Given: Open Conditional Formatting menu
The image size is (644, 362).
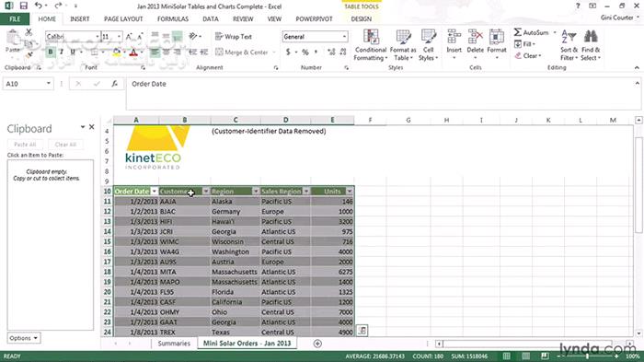Looking at the screenshot, I should 371,45.
